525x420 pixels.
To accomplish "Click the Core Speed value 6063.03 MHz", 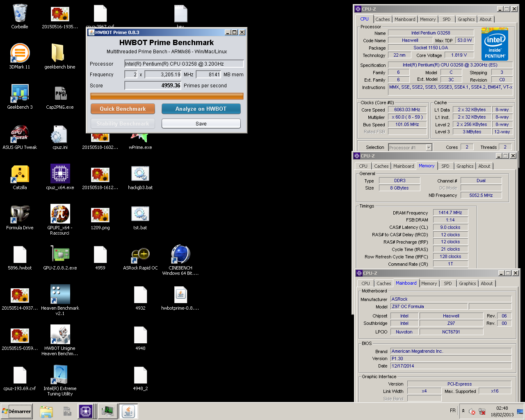I will (407, 110).
